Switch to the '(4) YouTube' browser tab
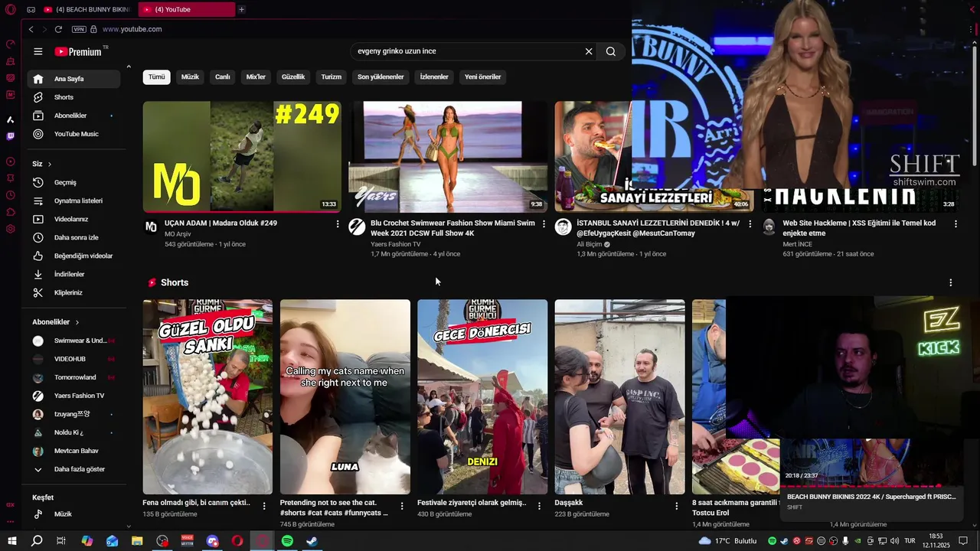Viewport: 980px width, 551px height. click(x=187, y=9)
